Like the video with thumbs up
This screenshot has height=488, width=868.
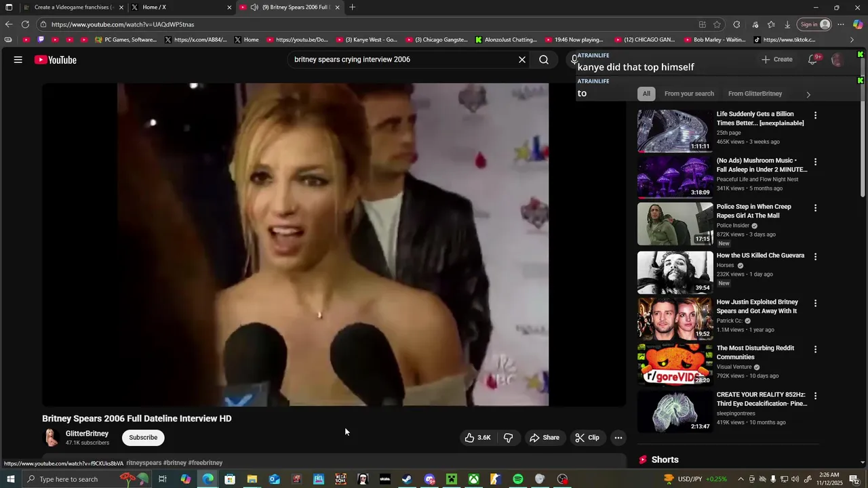click(x=477, y=438)
